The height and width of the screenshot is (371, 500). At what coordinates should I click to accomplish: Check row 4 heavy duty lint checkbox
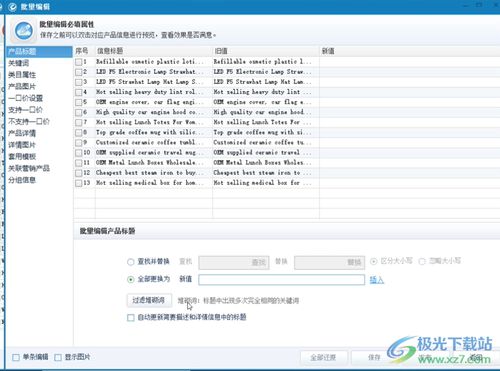click(x=78, y=92)
